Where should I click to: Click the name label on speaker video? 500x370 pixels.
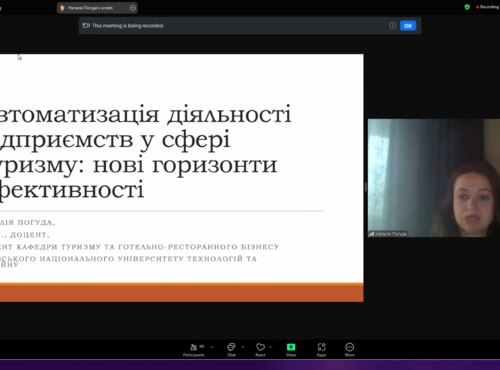click(388, 234)
